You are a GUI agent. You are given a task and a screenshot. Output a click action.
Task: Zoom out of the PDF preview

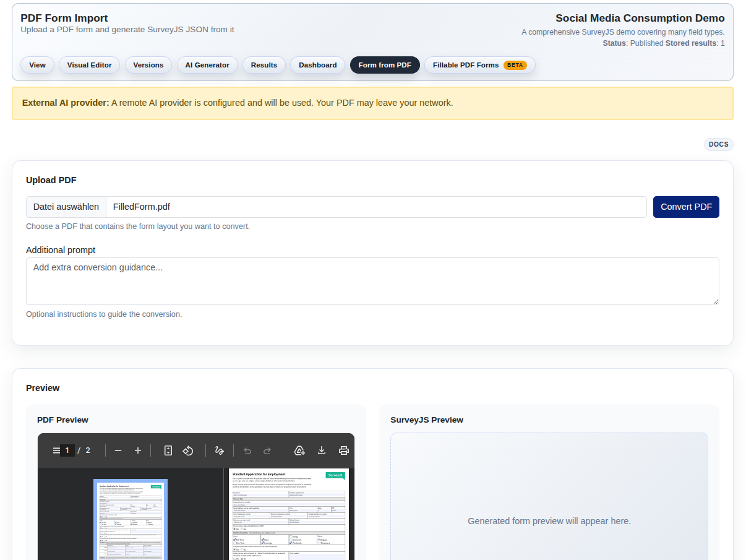pyautogui.click(x=118, y=450)
